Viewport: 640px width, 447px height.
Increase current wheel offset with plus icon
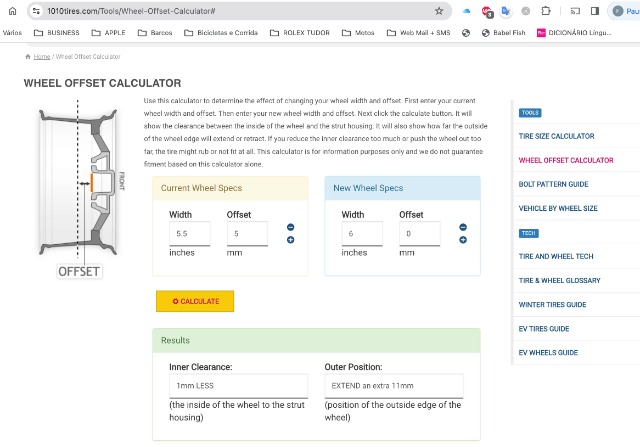click(290, 240)
